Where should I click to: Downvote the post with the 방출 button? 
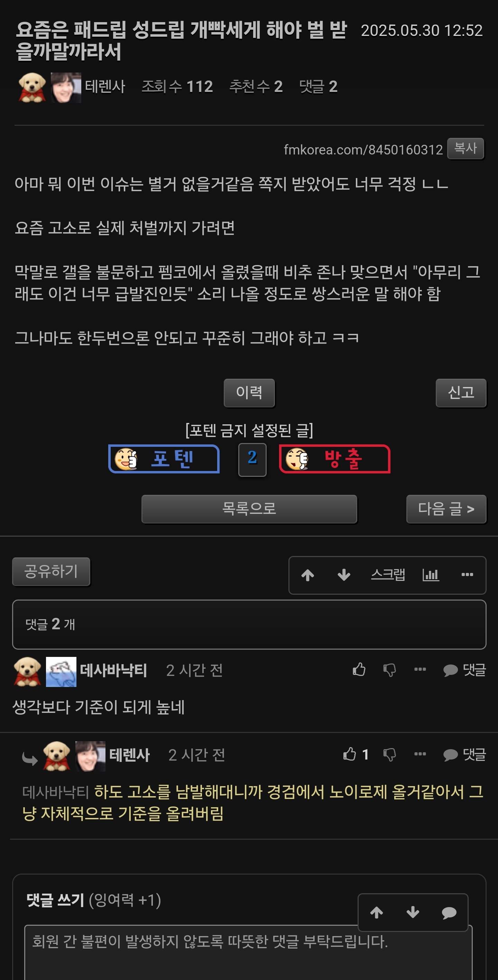pyautogui.click(x=335, y=459)
